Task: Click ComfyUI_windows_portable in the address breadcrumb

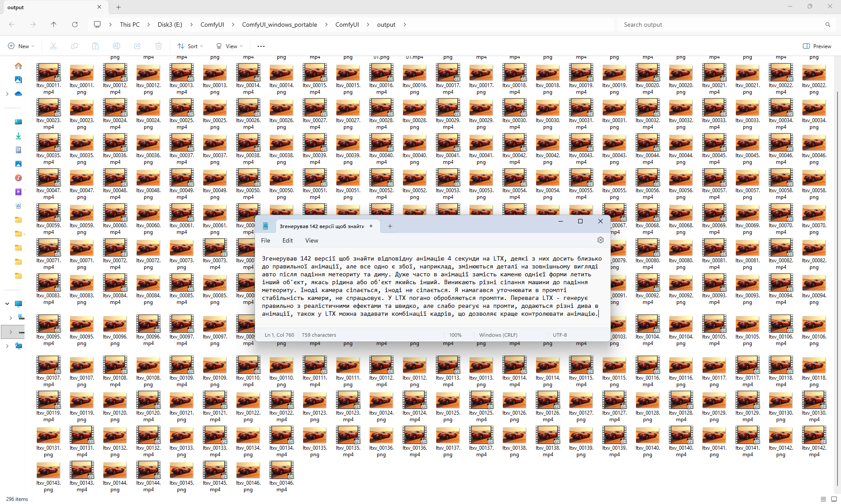Action: pyautogui.click(x=279, y=25)
